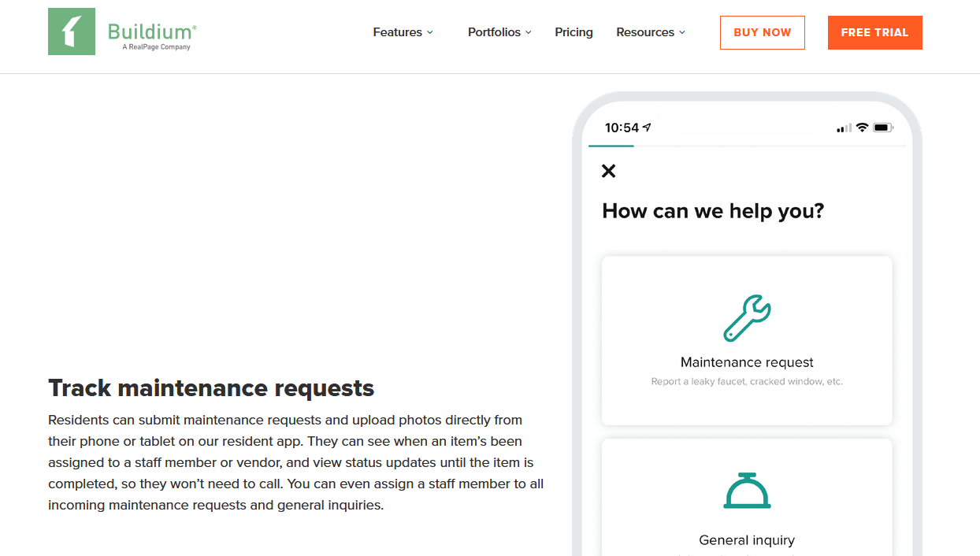The image size is (980, 556).
Task: Click the Buildium wordmark text
Action: (x=152, y=32)
